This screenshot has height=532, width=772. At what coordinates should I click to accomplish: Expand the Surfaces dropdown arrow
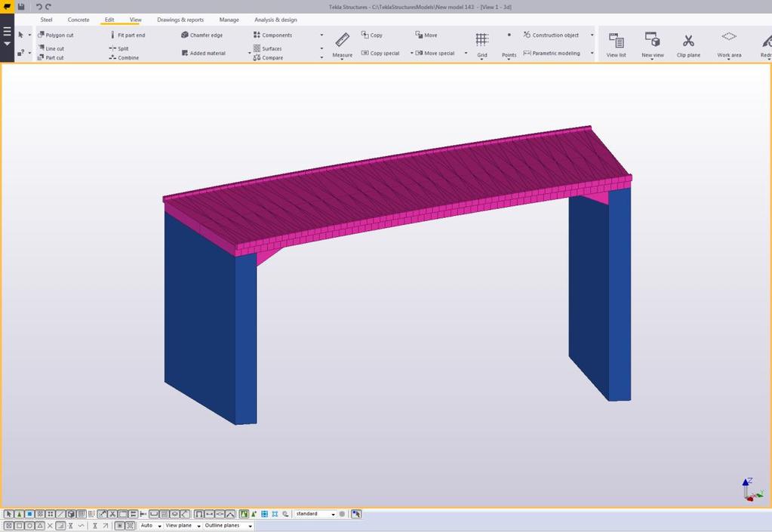pyautogui.click(x=321, y=48)
